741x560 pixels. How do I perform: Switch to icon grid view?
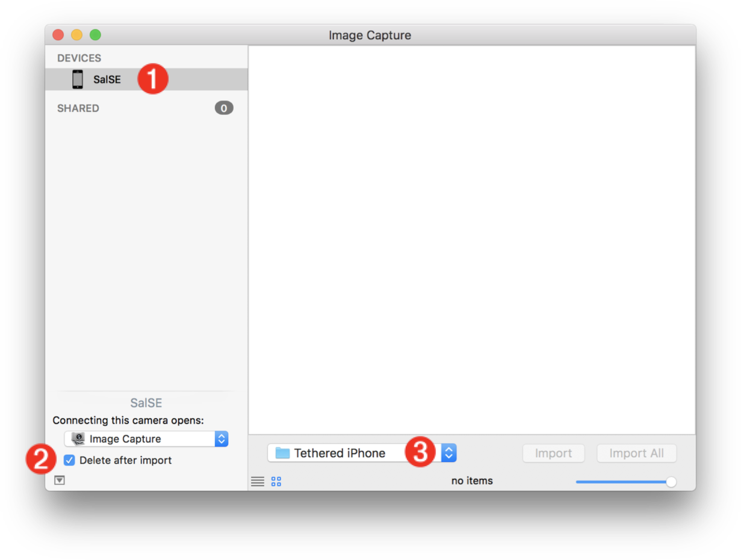coord(276,481)
